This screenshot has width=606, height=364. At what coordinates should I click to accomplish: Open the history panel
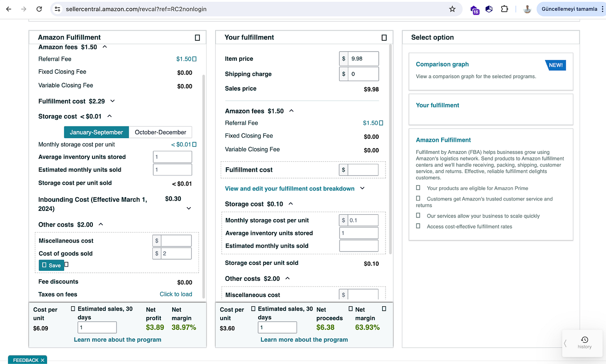pos(584,342)
